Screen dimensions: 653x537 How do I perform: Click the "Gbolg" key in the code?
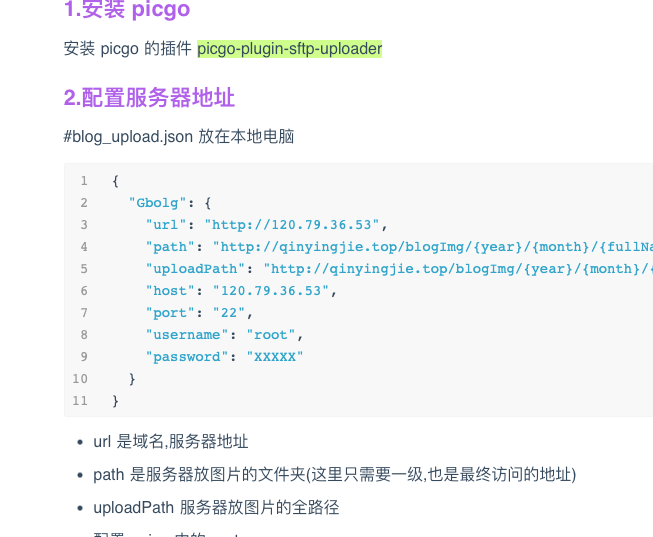[158, 203]
